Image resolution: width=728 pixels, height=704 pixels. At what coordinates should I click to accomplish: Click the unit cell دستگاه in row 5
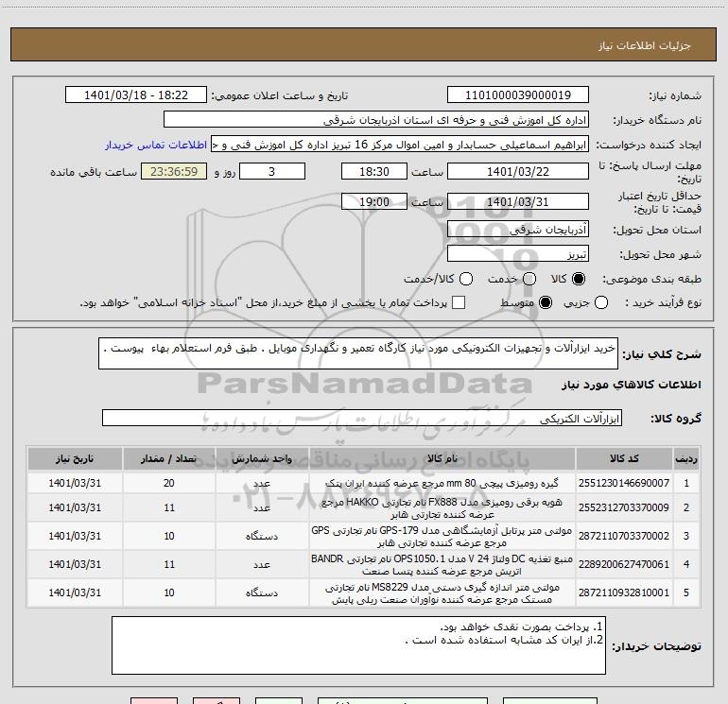click(262, 592)
